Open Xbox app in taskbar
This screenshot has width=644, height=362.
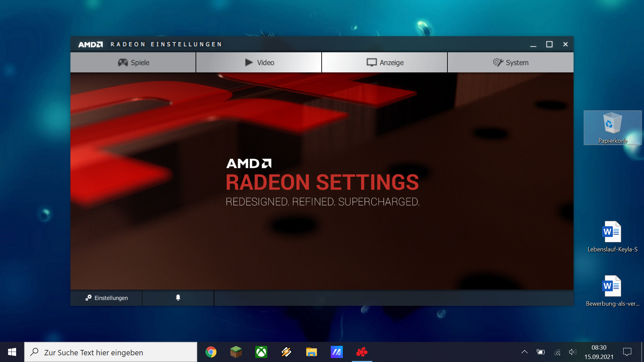click(x=261, y=352)
